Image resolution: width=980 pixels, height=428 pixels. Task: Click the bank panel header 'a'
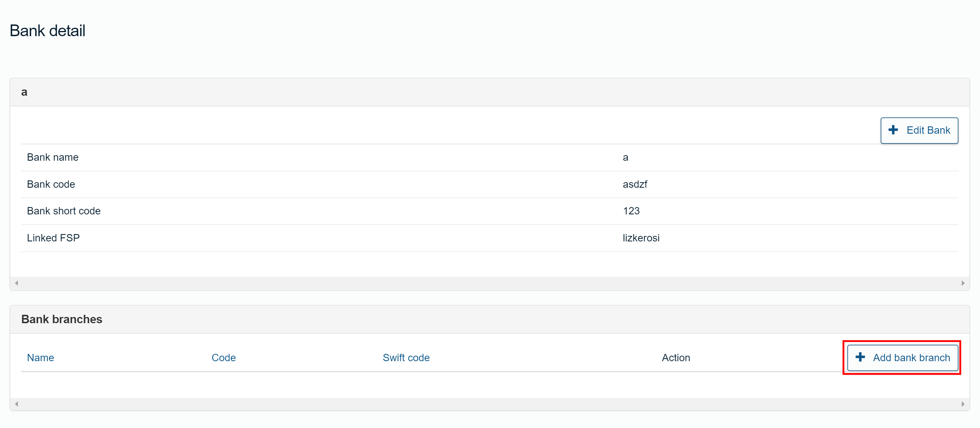[x=24, y=92]
